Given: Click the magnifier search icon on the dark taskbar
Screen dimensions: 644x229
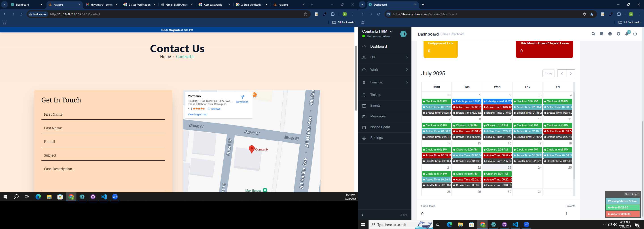Looking at the screenshot, I should [x=16, y=197].
